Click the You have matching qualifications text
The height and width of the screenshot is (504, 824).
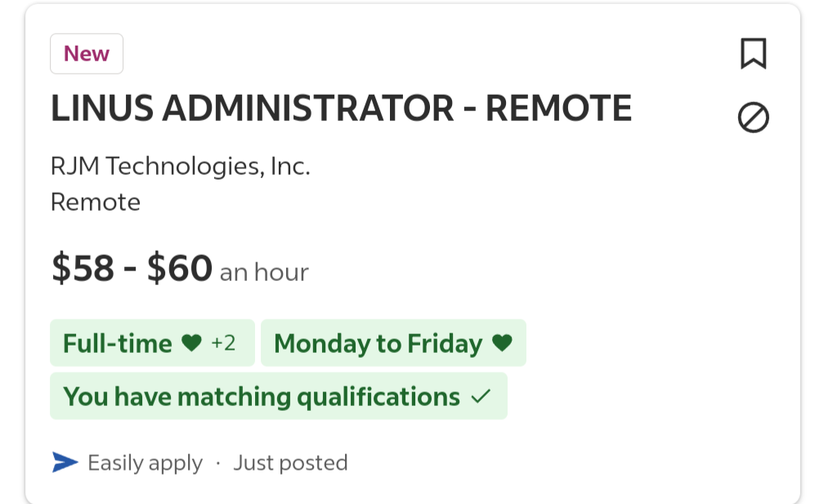[x=262, y=397]
